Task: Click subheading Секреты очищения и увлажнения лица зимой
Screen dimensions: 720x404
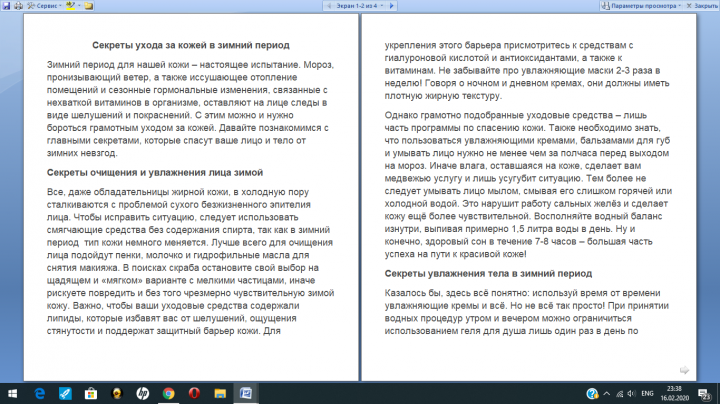Action: pos(155,173)
